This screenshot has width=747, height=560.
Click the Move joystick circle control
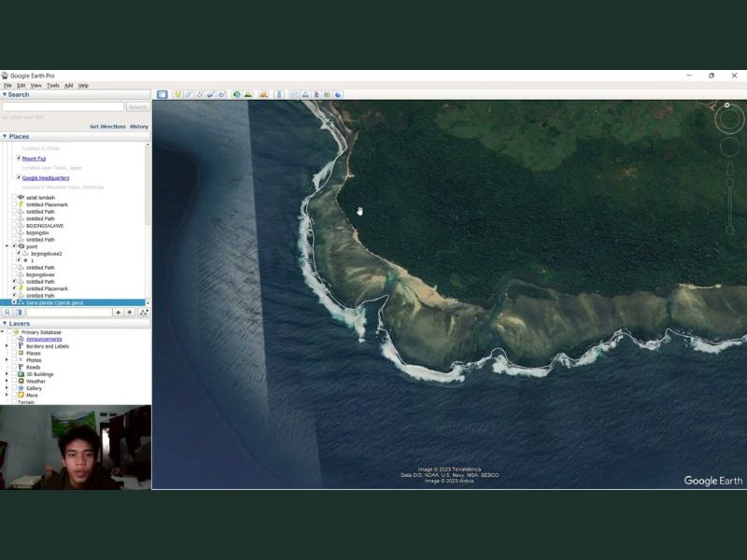[729, 147]
